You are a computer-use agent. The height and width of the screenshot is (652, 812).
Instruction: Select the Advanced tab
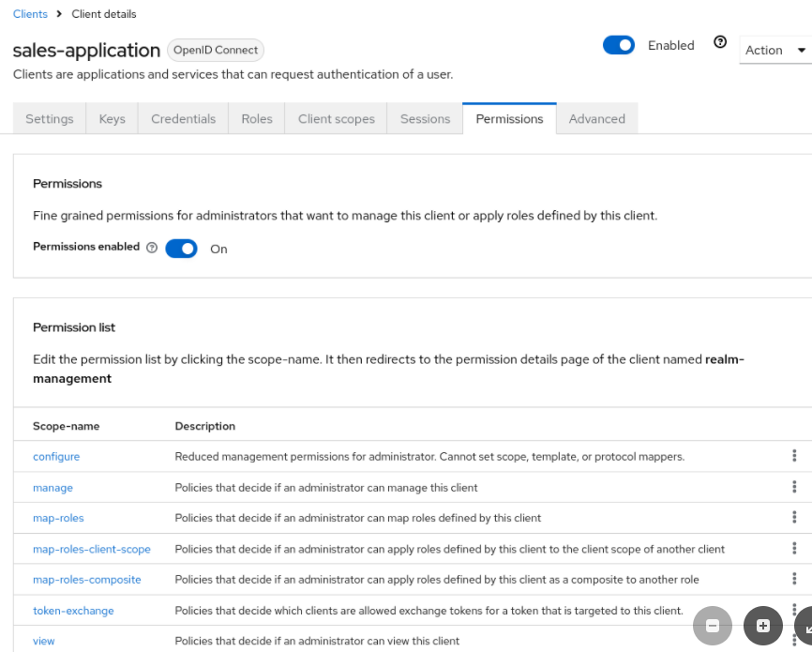(x=596, y=118)
